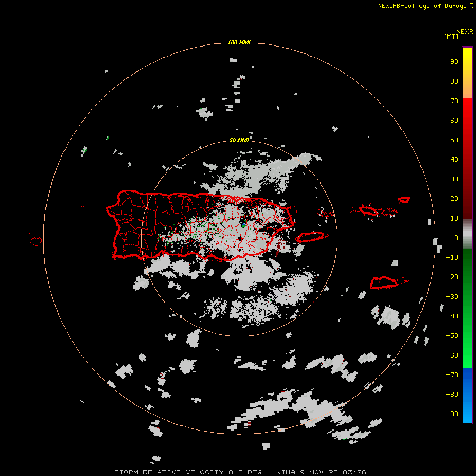Click the 50 NMI range ring label
The height and width of the screenshot is (476, 476).
point(239,140)
